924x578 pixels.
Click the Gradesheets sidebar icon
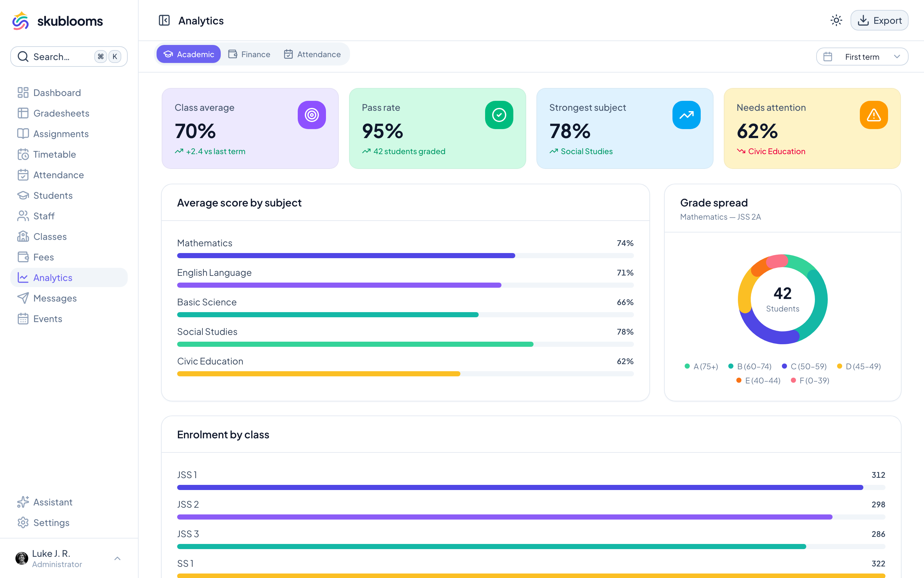(23, 113)
